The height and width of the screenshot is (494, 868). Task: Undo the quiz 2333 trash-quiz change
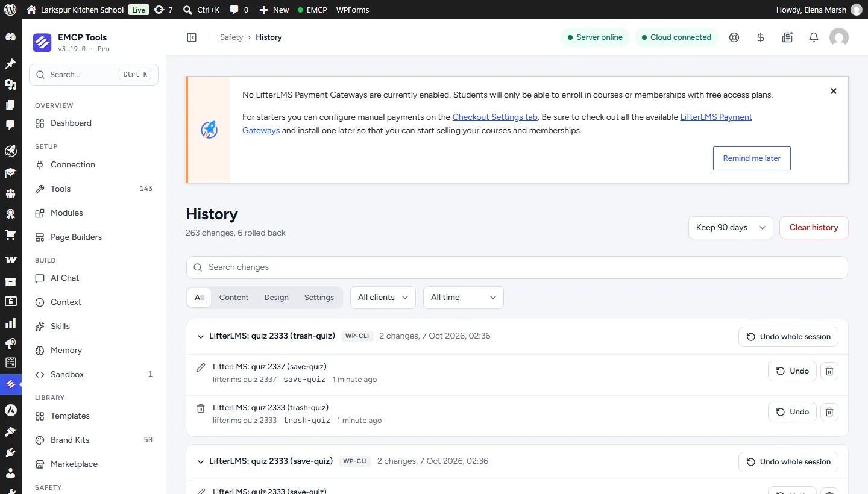tap(792, 412)
